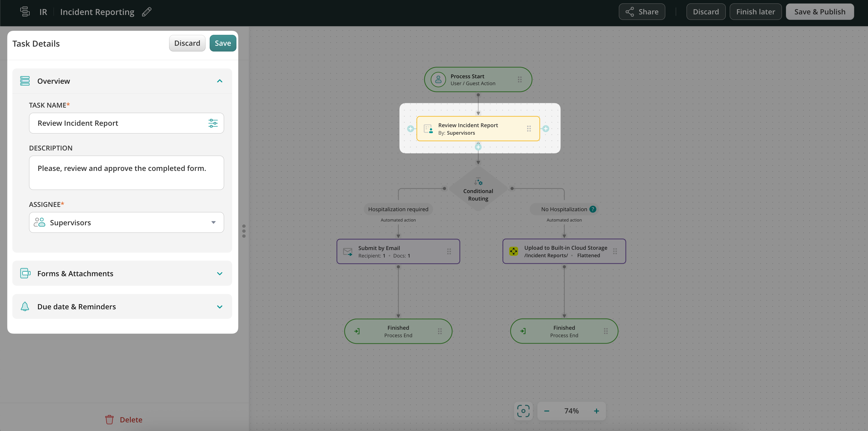Click trash Delete at panel bottom
This screenshot has height=431, width=868.
(x=124, y=419)
